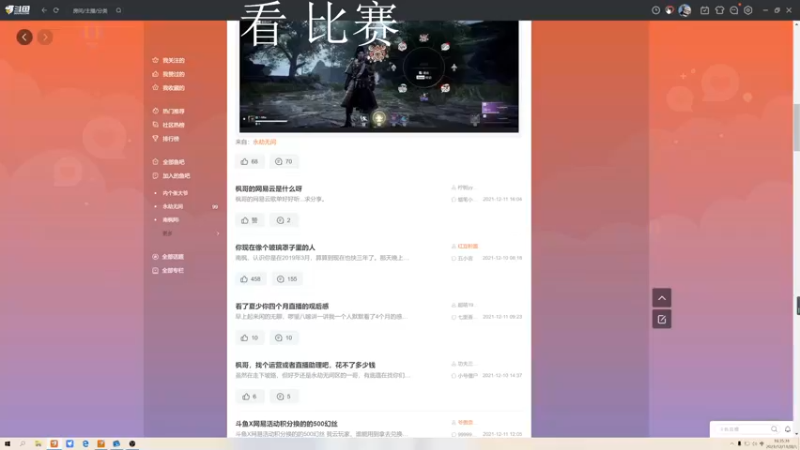Click the timestamp 2021-12-11 16:04
The image size is (800, 450).
[502, 199]
